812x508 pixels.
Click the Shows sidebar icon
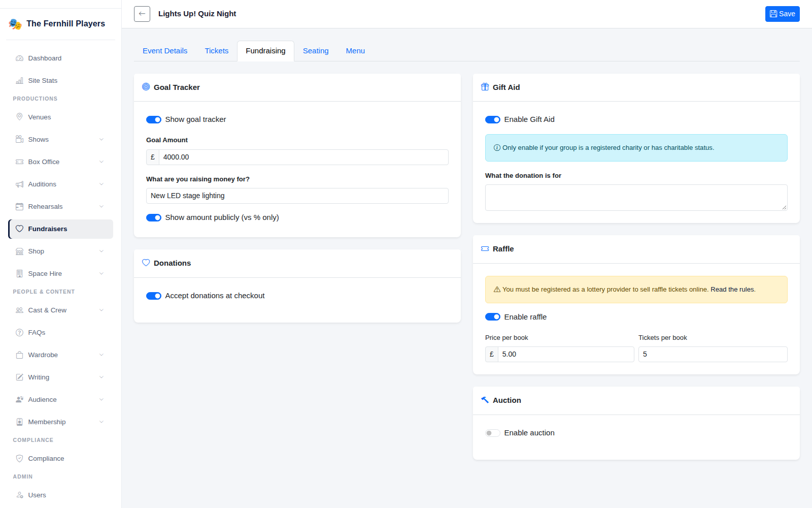click(x=19, y=139)
